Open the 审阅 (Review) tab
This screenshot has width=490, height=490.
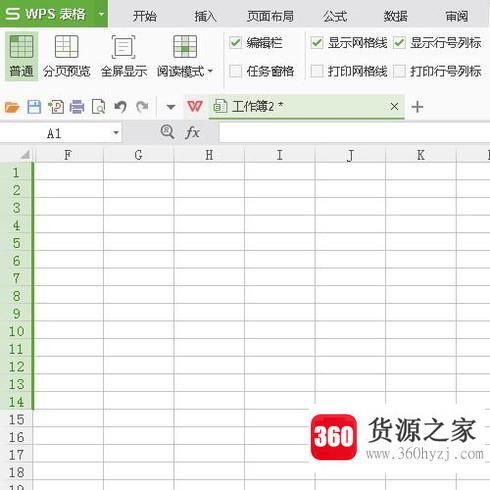(x=457, y=16)
